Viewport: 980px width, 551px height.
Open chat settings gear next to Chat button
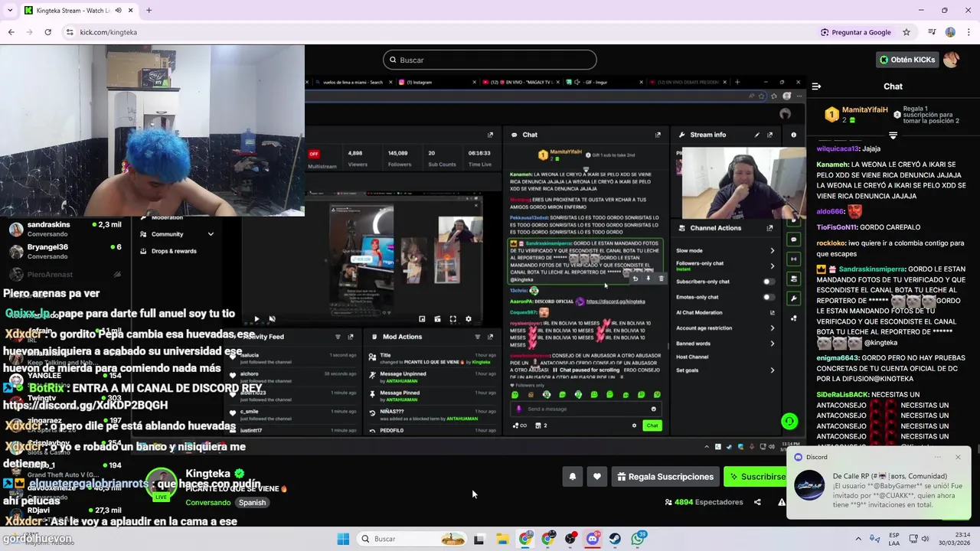tap(634, 425)
